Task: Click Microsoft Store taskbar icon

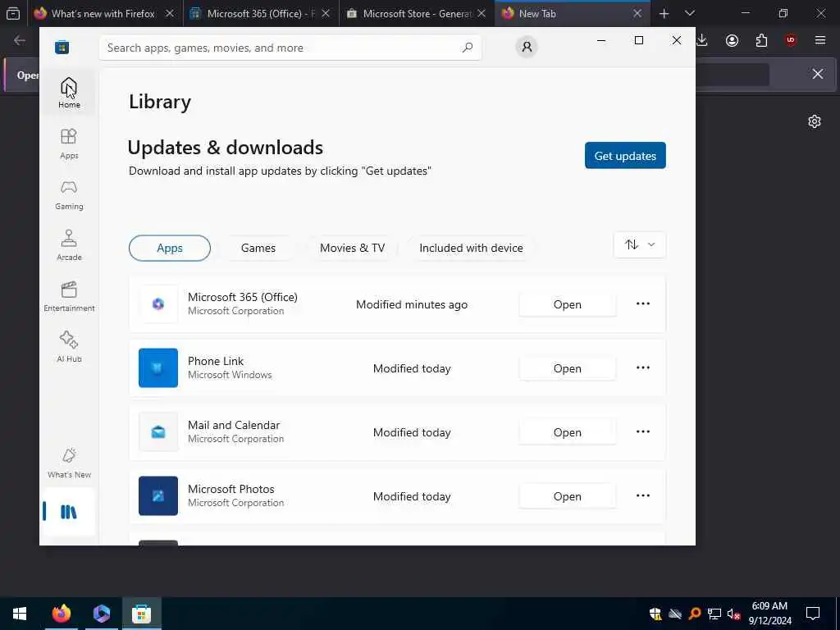Action: [141, 614]
